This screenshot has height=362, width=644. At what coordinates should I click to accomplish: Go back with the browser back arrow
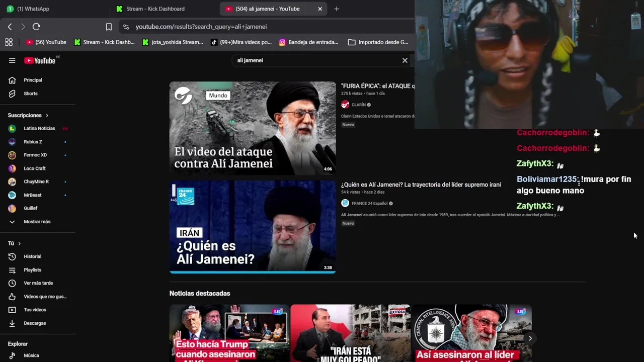[x=10, y=27]
